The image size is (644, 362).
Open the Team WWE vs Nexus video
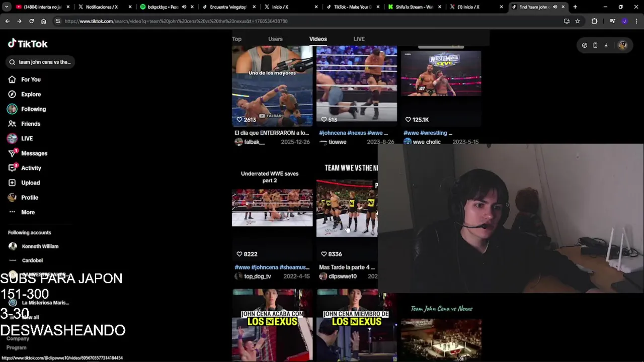click(347, 210)
